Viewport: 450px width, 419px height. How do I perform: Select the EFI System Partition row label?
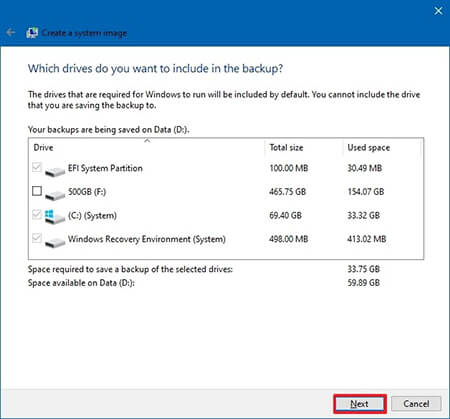[105, 168]
